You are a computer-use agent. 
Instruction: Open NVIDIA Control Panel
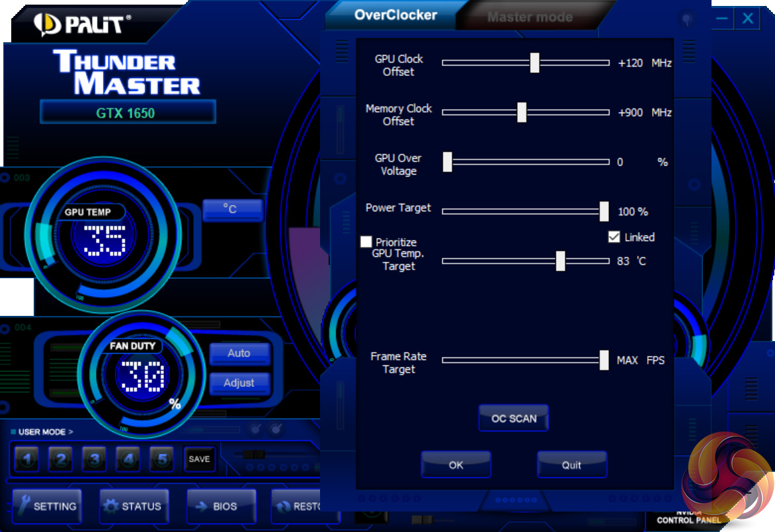[x=688, y=517]
